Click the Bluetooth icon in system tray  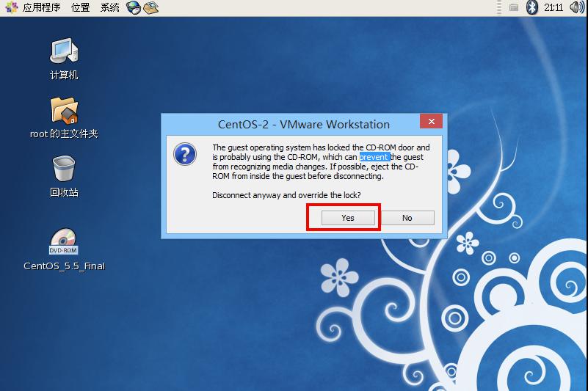coord(531,7)
